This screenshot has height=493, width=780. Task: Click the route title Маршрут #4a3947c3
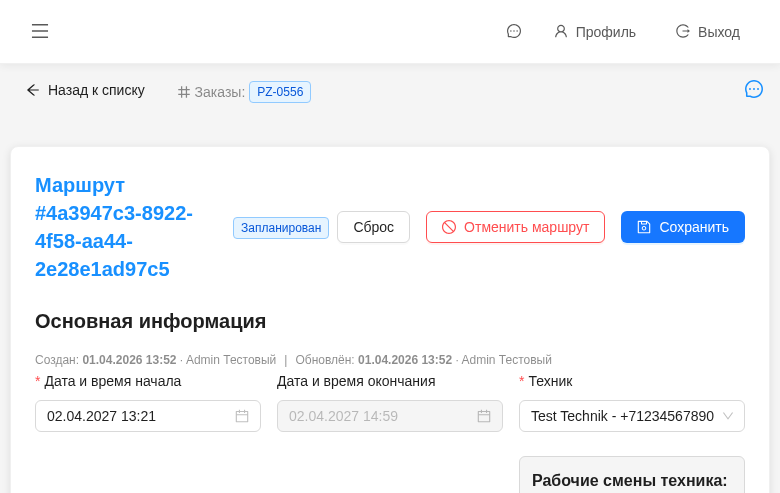coord(114,227)
